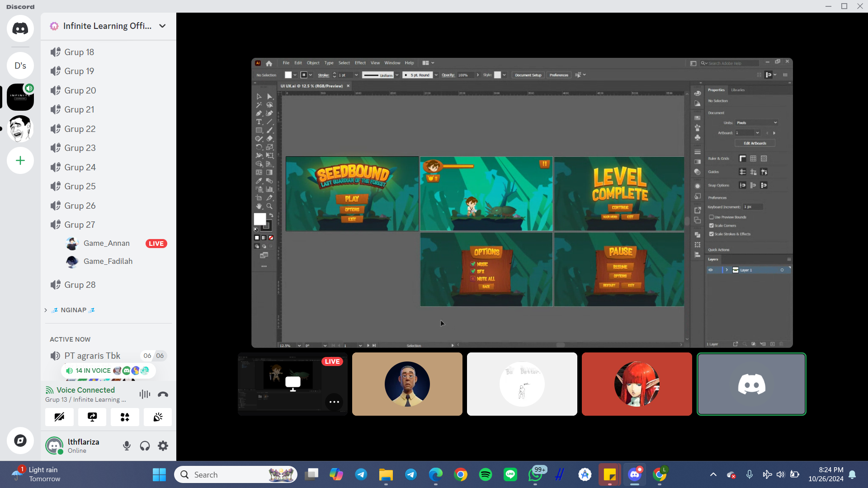Screen dimensions: 868x488
Task: Open Discord home direct messages
Action: 20,28
